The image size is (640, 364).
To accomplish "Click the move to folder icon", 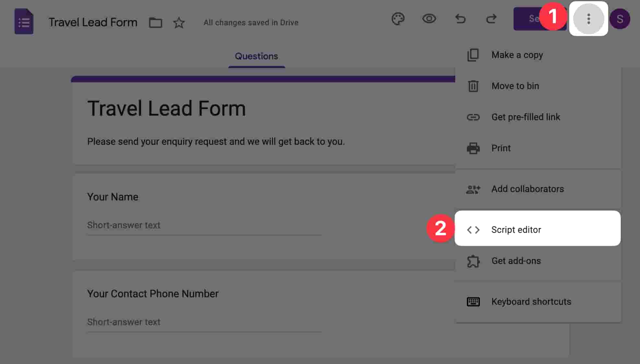I will (x=155, y=23).
